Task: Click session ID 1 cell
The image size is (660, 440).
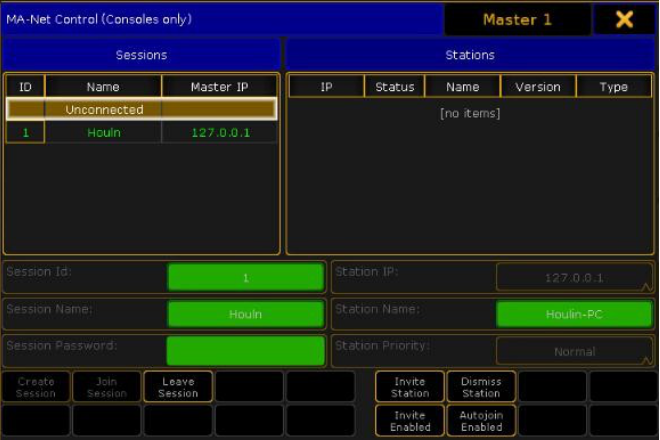Action: click(25, 133)
